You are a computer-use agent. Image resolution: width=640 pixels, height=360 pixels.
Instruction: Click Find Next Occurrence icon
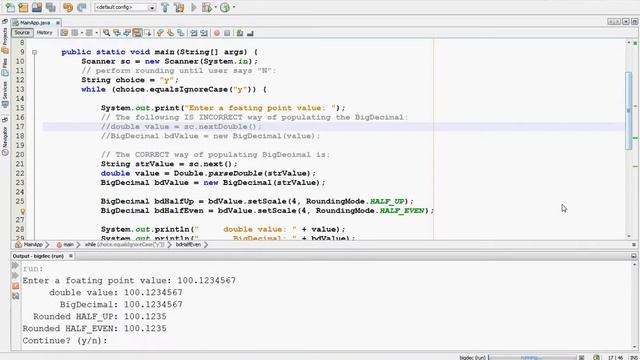point(127,33)
